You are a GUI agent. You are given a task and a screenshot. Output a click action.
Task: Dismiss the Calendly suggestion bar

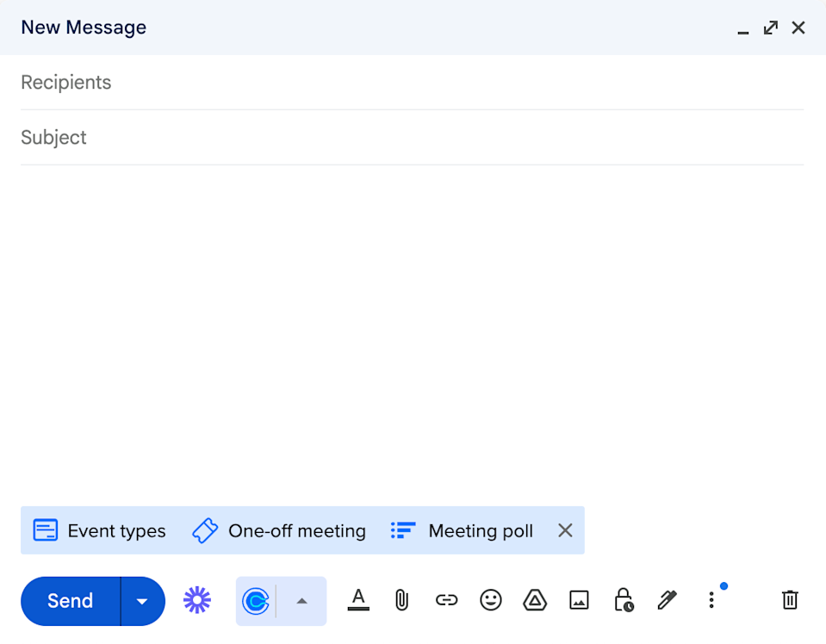pos(565,530)
